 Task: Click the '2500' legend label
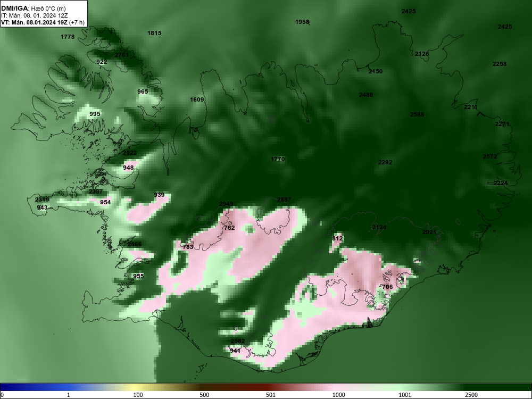tap(471, 395)
